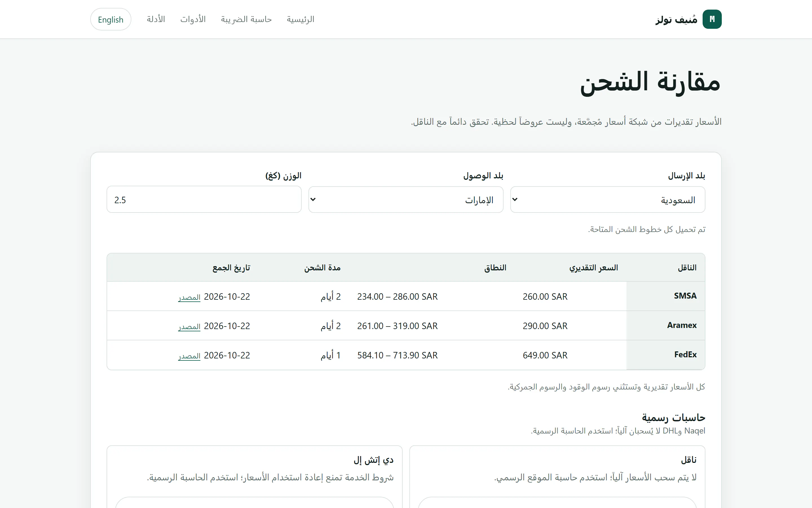Open the مُنيف تولز brand link
This screenshot has width=812, height=508.
[688, 19]
